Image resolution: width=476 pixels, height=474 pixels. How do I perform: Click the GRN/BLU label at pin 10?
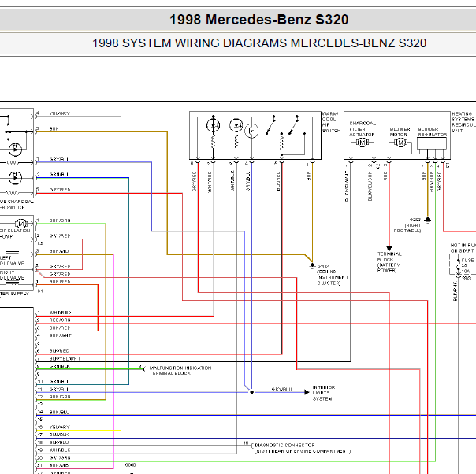click(60, 382)
